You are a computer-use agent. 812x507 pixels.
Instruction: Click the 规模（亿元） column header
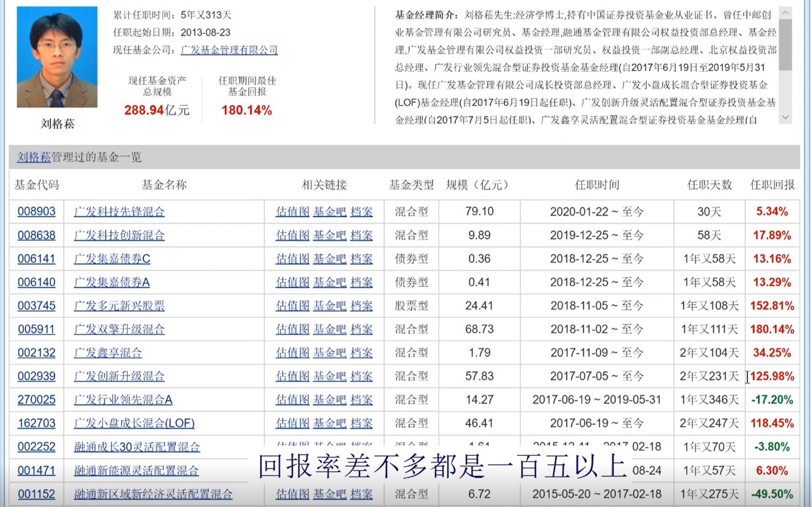(x=479, y=185)
